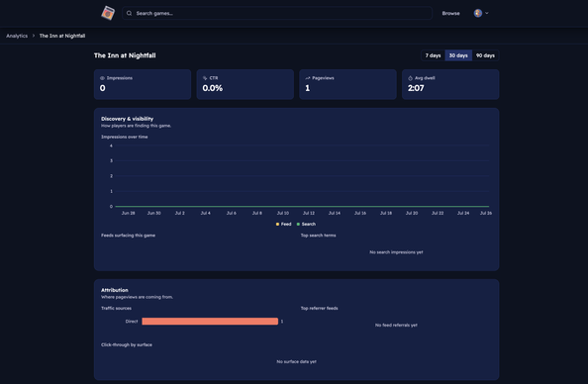The height and width of the screenshot is (384, 588).
Task: Click the site logo in header
Action: 108,13
